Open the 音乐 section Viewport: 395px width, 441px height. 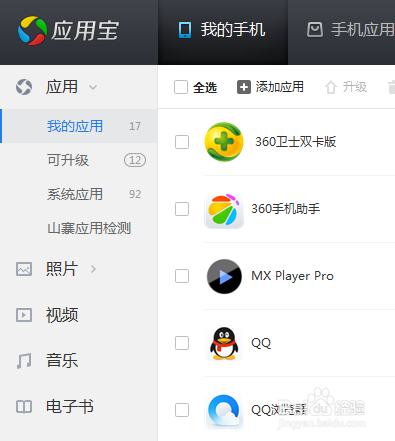click(x=62, y=361)
